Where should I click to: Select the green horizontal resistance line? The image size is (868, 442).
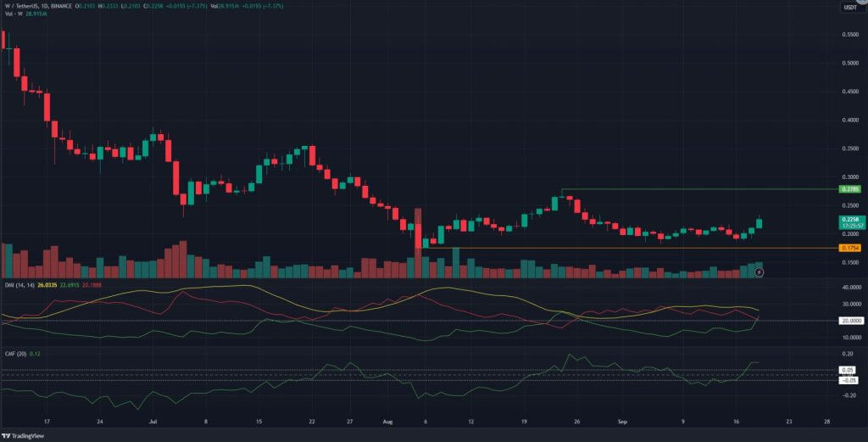(x=700, y=189)
